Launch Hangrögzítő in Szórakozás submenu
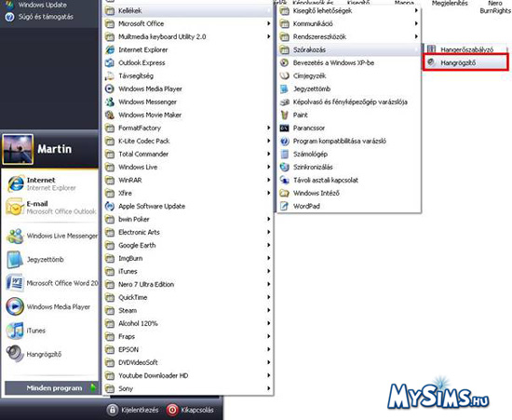The width and height of the screenshot is (512, 420). point(465,62)
